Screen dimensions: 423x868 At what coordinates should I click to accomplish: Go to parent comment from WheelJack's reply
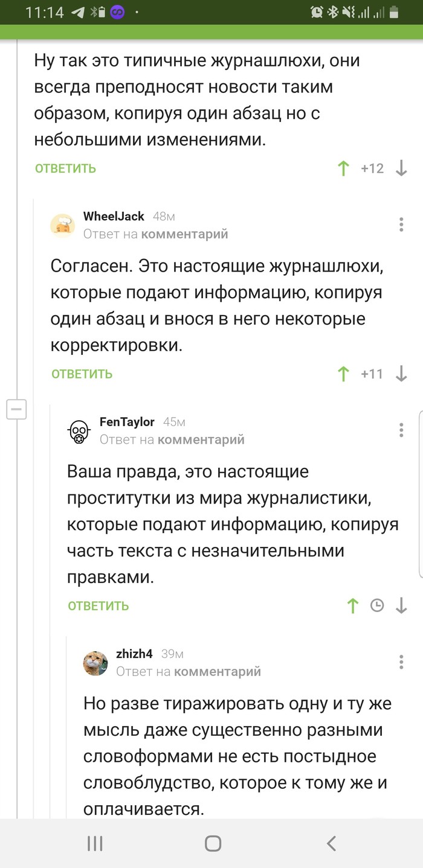pyautogui.click(x=185, y=234)
